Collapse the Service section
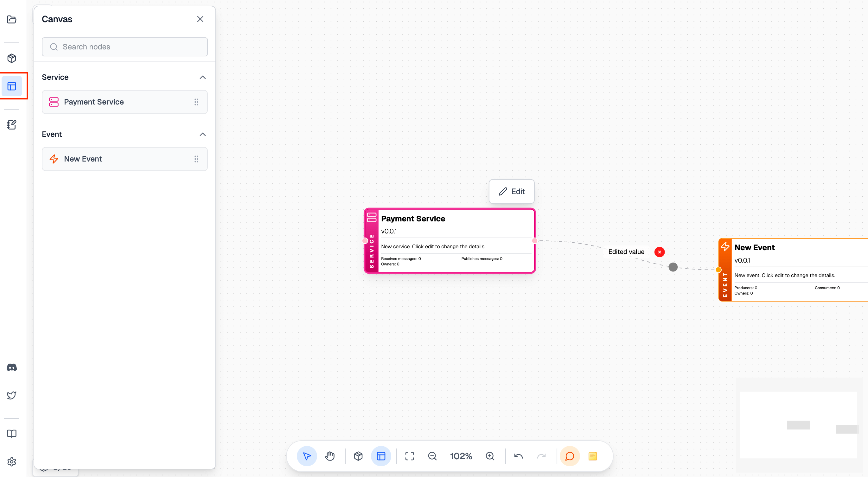This screenshot has height=477, width=868. click(x=202, y=77)
